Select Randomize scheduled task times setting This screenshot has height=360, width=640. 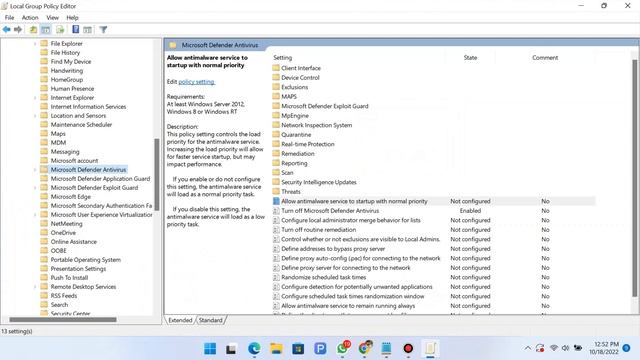point(324,277)
